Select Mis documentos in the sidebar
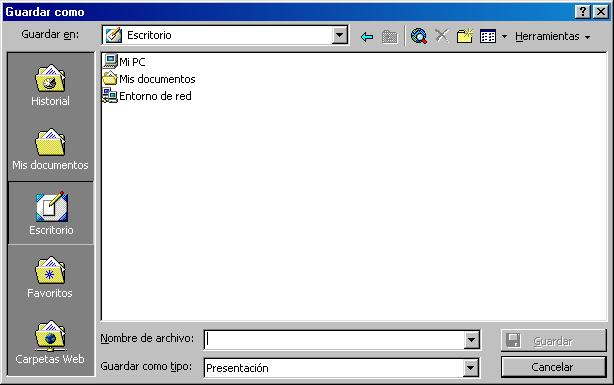Viewport: 614px width, 385px height. tap(51, 150)
